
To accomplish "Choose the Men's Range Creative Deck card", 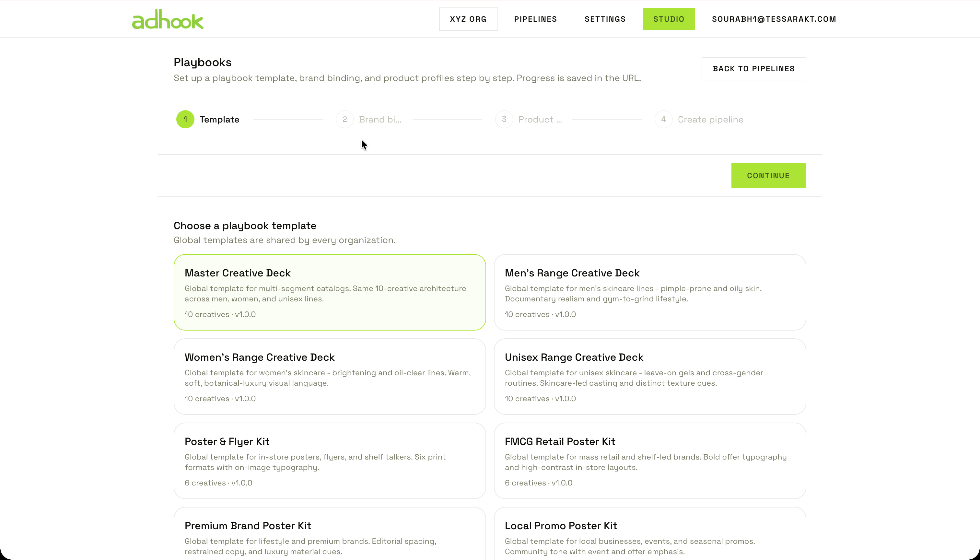I will point(650,292).
